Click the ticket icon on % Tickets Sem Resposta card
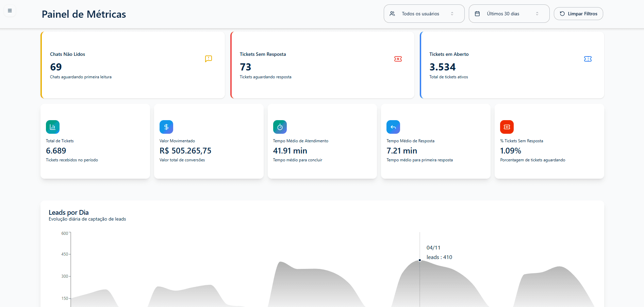644x307 pixels. click(507, 127)
